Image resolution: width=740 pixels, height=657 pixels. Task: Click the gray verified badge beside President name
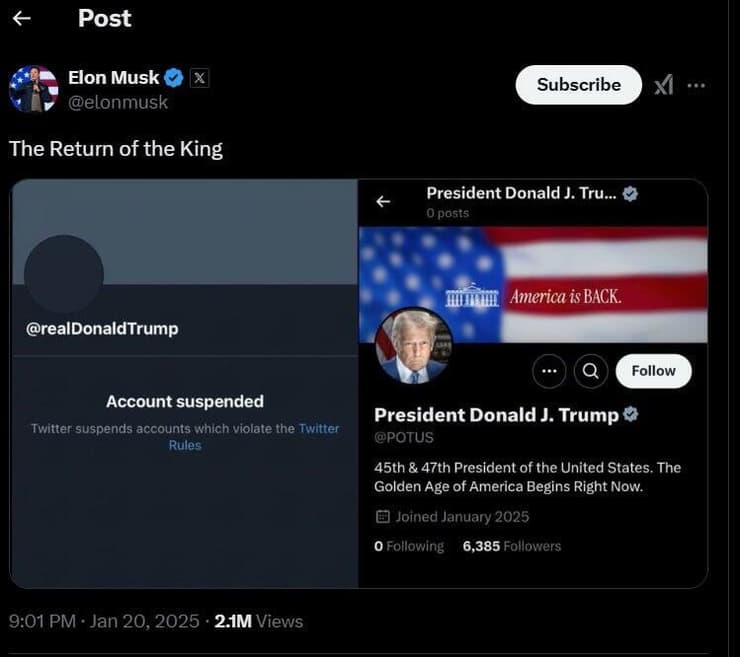point(631,414)
